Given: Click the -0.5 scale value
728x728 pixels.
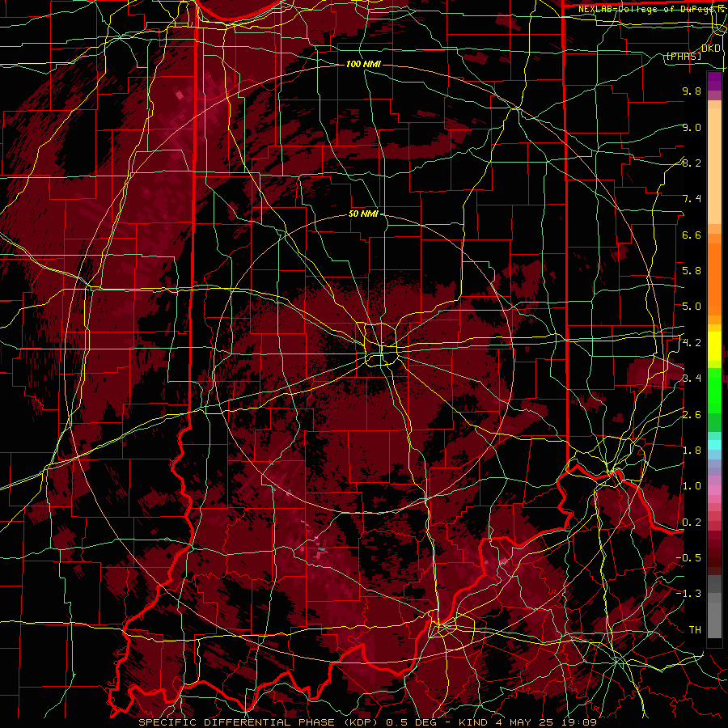Looking at the screenshot, I should (x=688, y=558).
